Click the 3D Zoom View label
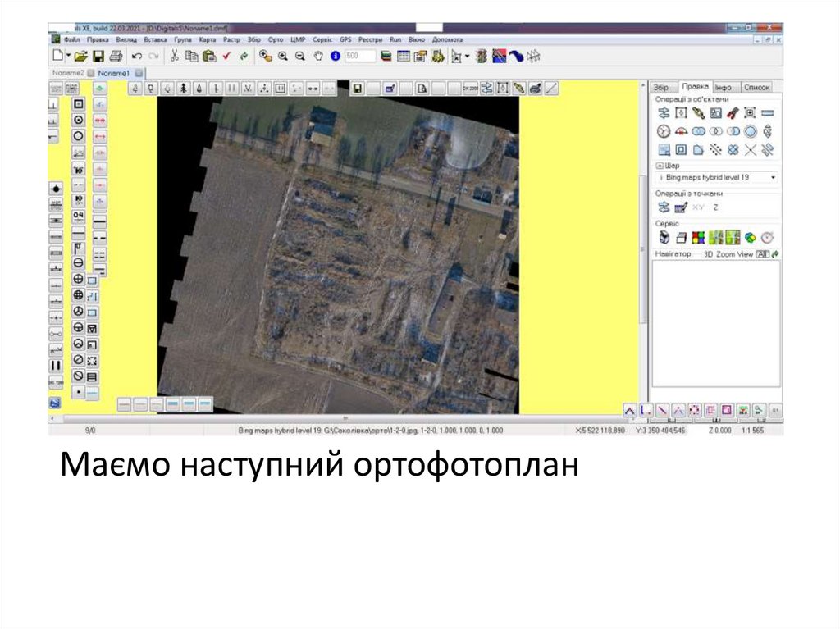 pyautogui.click(x=728, y=254)
